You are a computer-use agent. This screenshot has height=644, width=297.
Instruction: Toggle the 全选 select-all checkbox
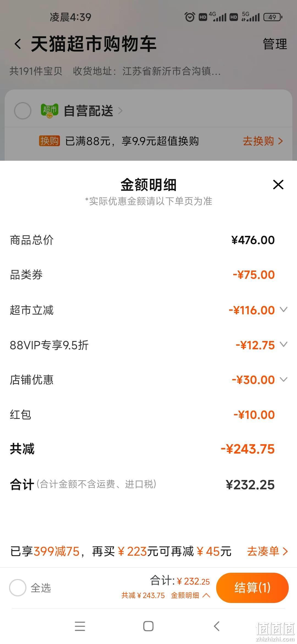[x=18, y=588]
